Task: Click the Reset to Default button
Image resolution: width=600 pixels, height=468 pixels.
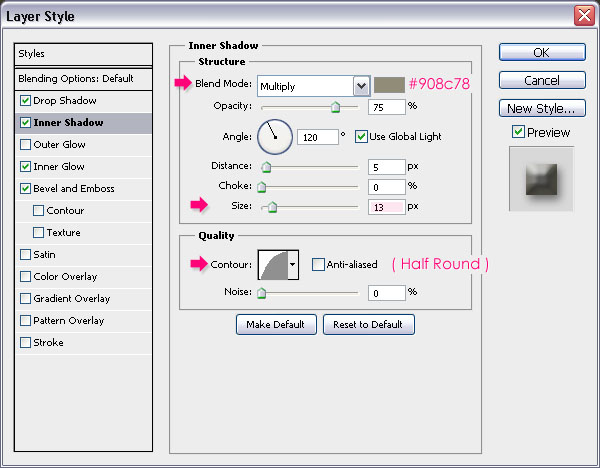Action: click(368, 324)
